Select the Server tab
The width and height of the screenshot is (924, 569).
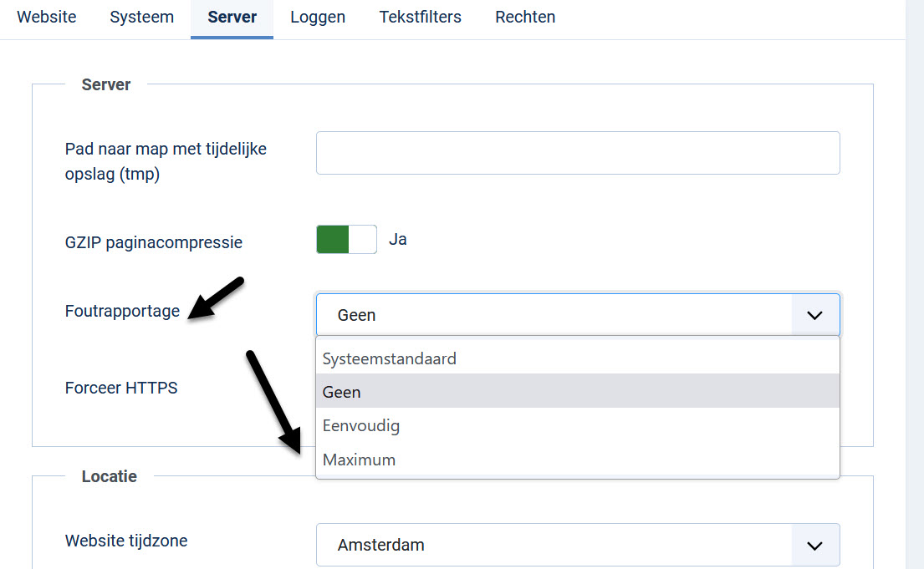[x=232, y=17]
